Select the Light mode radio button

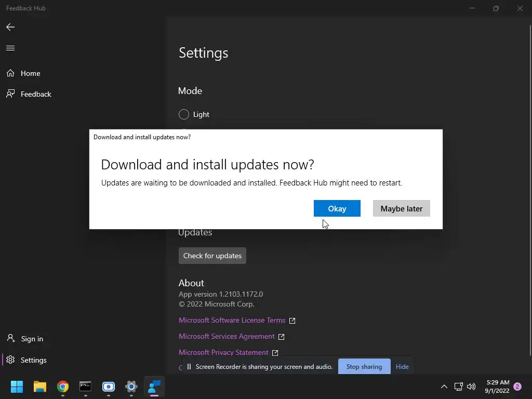[184, 114]
